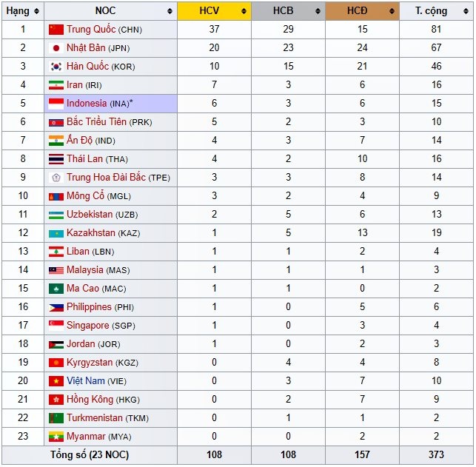Click the Iran flag icon
This screenshot has height=467, width=476.
coord(56,85)
